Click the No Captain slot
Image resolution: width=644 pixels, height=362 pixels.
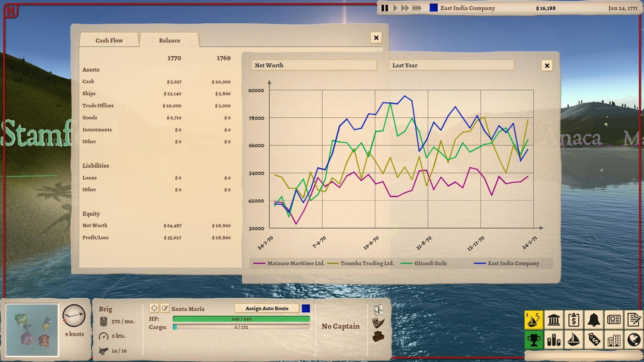[340, 326]
